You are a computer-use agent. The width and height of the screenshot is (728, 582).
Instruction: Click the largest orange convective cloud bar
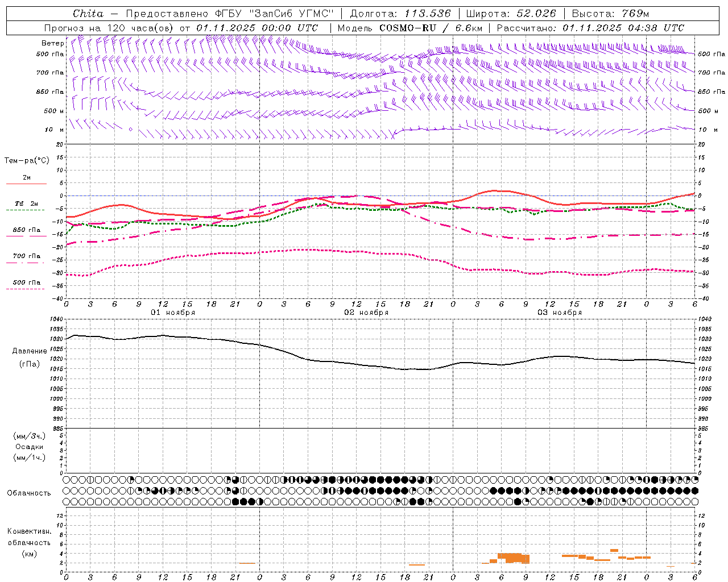point(513,558)
